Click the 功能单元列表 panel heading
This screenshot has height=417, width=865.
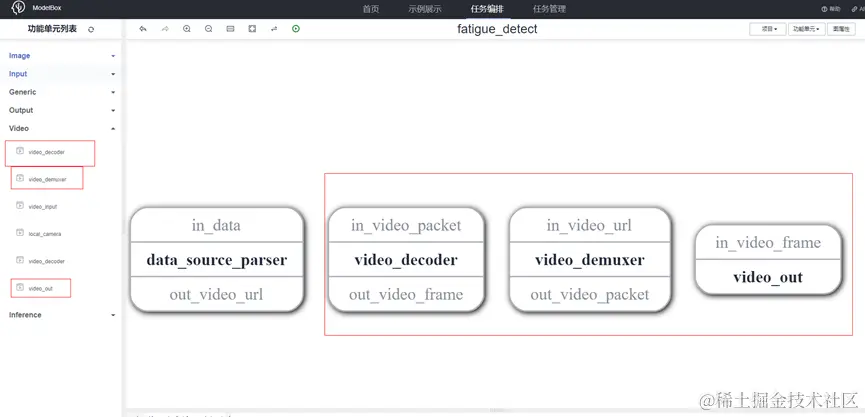click(x=52, y=29)
